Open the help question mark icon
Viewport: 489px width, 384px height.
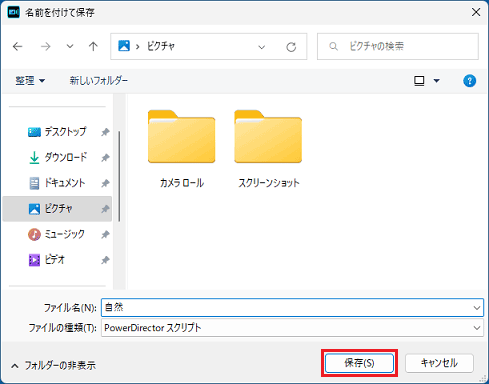[469, 81]
